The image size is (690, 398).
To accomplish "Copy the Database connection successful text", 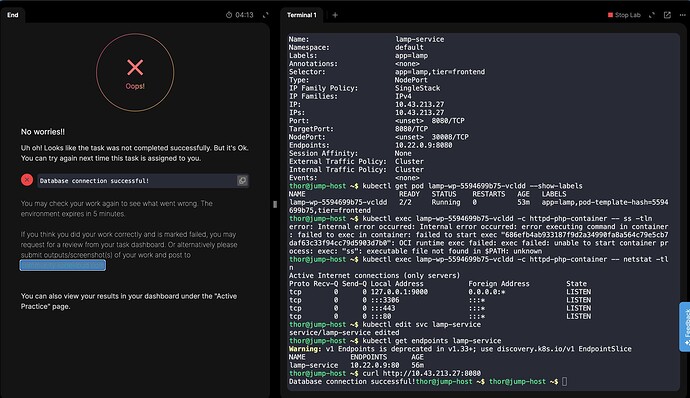I will [242, 181].
